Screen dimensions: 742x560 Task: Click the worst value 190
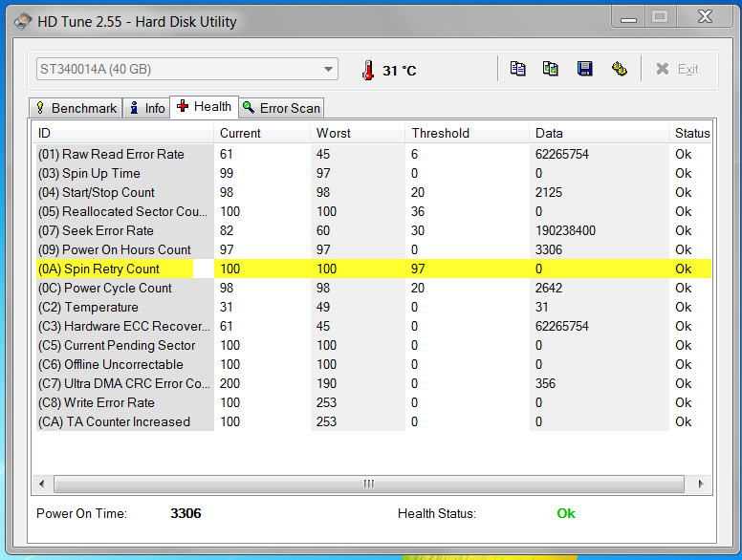click(326, 383)
